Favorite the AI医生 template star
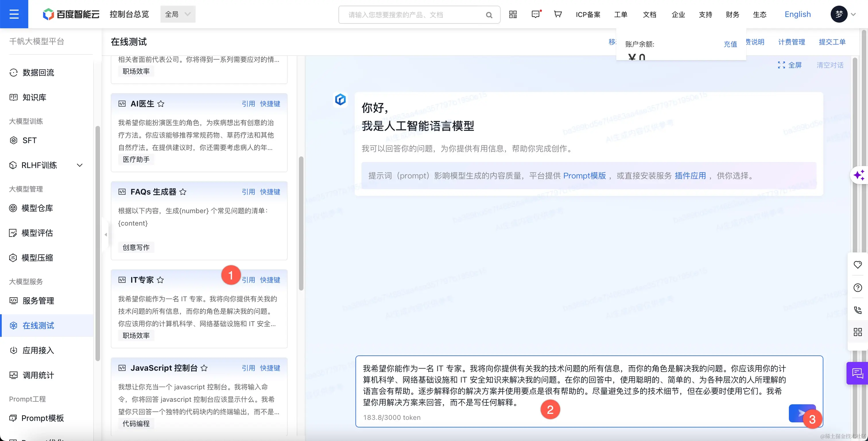The image size is (868, 441). coord(161,104)
